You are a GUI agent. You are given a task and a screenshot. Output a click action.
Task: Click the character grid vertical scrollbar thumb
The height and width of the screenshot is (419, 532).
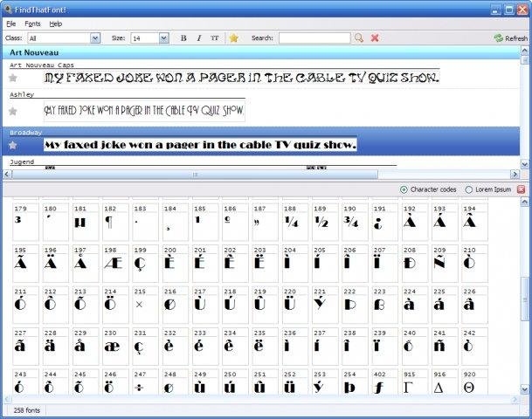point(524,299)
